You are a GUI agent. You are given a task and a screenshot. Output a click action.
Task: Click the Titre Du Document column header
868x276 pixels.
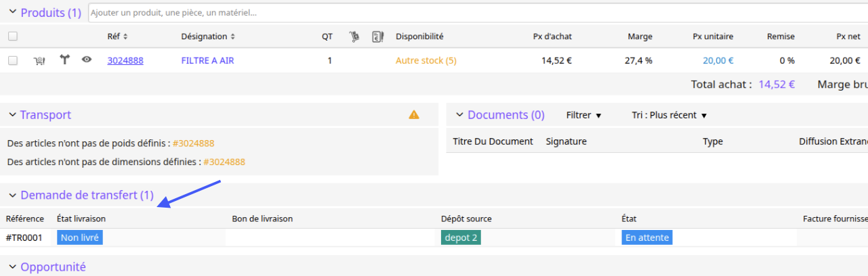coord(493,141)
